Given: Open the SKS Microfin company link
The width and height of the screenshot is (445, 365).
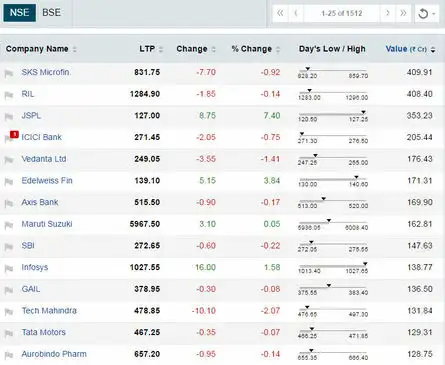Looking at the screenshot, I should click(x=45, y=72).
